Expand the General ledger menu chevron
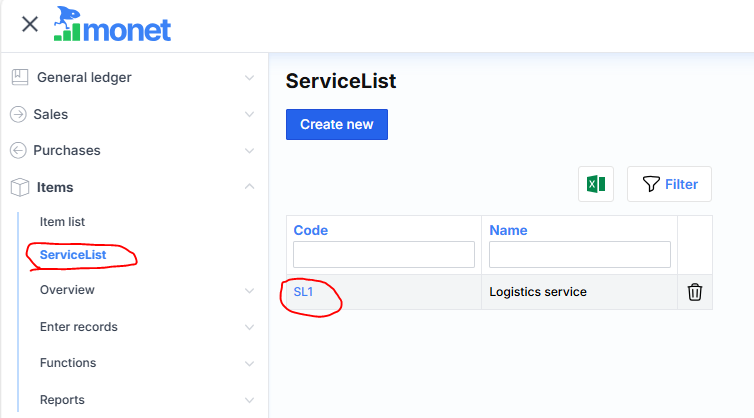Image resolution: width=754 pixels, height=418 pixels. tap(249, 77)
